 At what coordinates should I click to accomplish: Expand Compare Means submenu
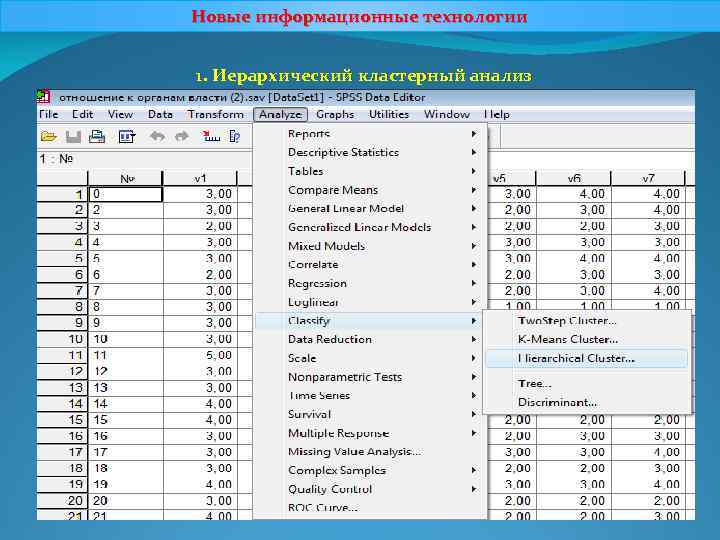tap(370, 190)
